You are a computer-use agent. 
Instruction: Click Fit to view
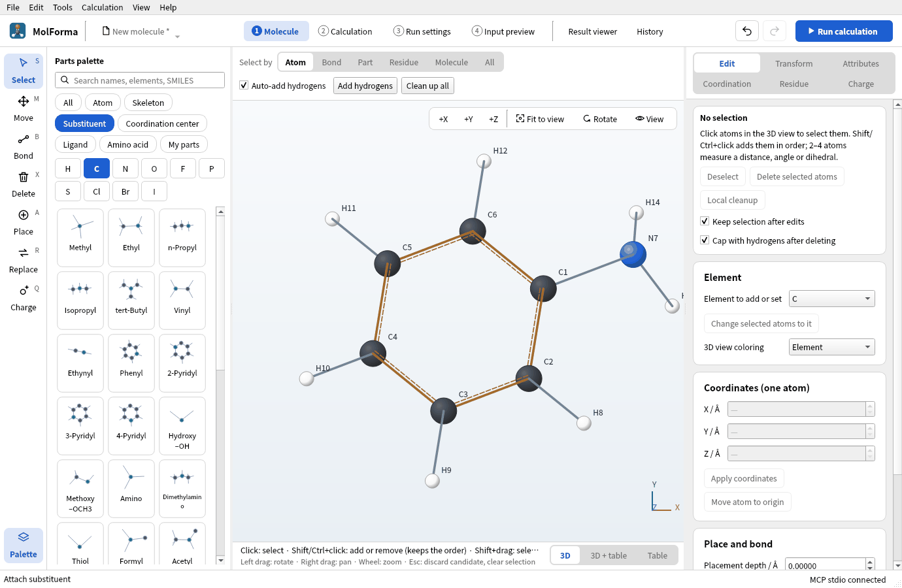pyautogui.click(x=540, y=119)
